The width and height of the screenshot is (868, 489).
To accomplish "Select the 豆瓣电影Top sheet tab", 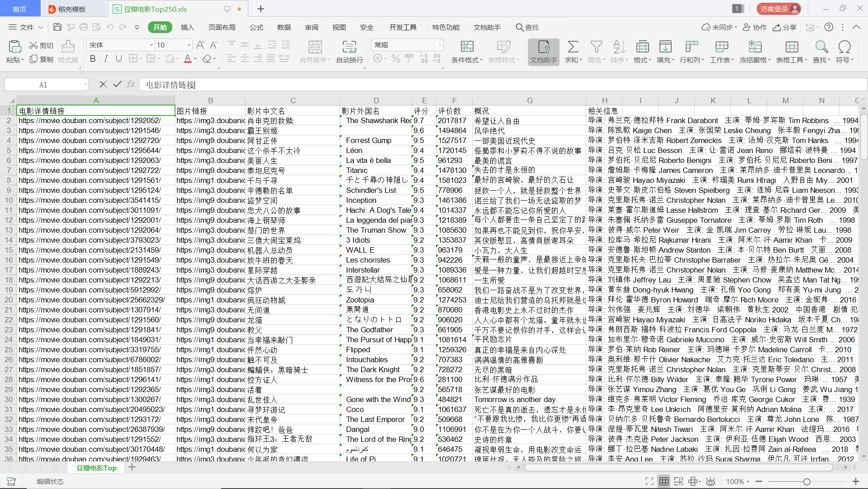I will point(95,468).
